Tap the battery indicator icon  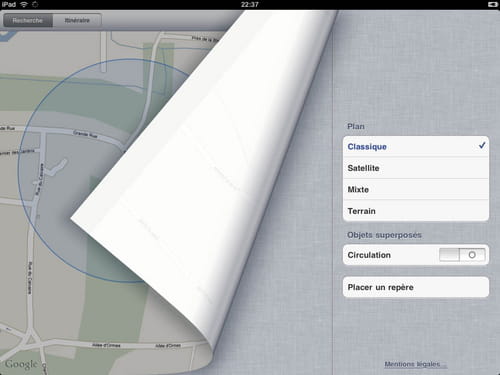pyautogui.click(x=493, y=4)
